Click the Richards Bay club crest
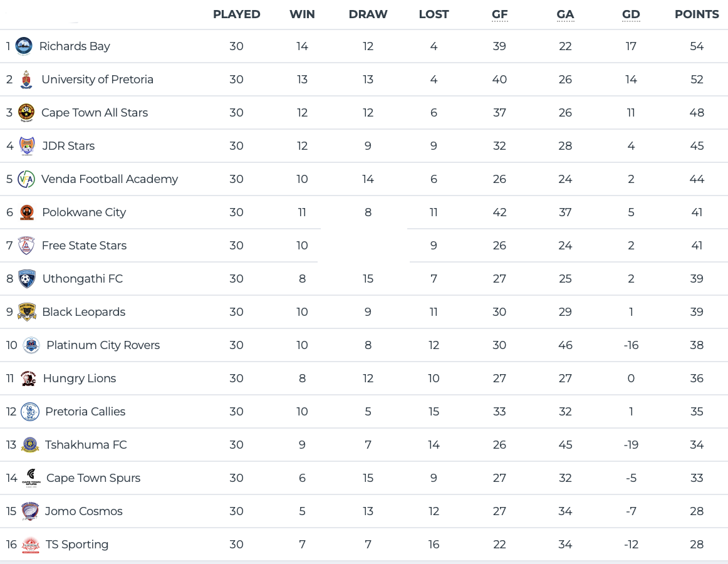The image size is (728, 564). click(24, 46)
